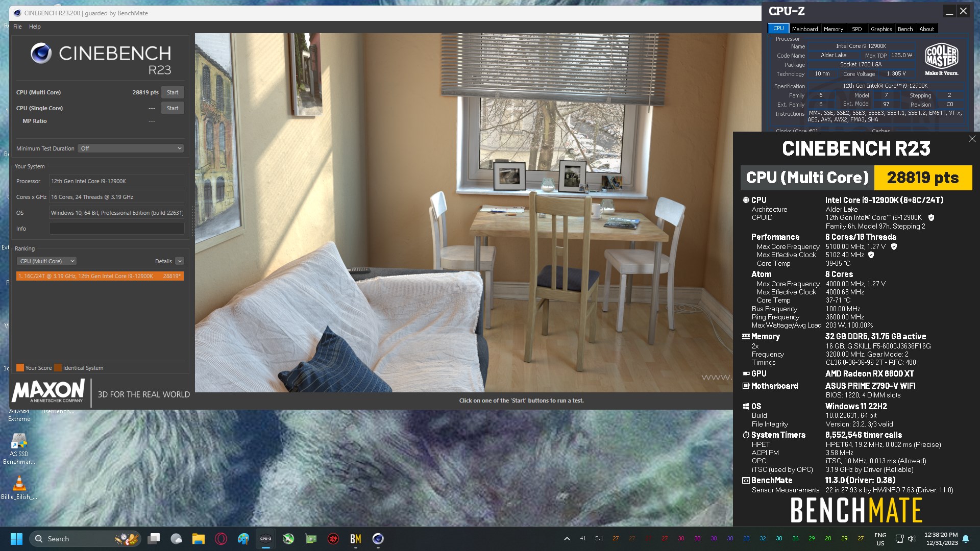Click the Max TDP value 125.0 W
The height and width of the screenshot is (551, 980).
902,55
